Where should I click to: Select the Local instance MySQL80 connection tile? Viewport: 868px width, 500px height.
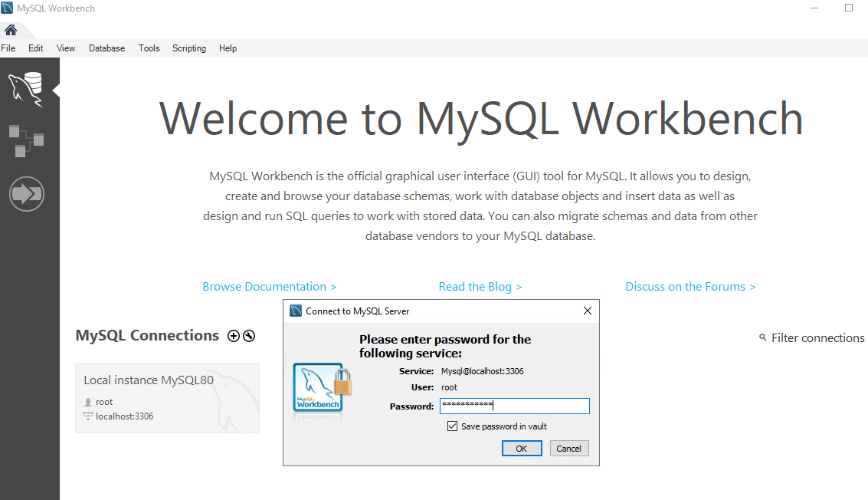coord(167,398)
